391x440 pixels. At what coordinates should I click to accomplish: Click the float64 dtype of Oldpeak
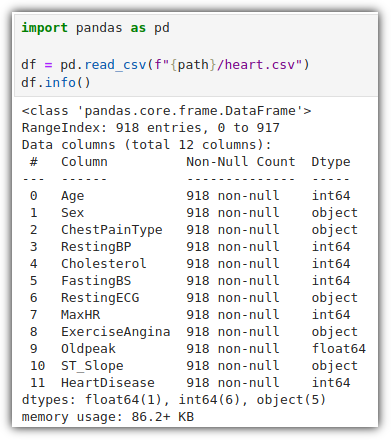(339, 349)
